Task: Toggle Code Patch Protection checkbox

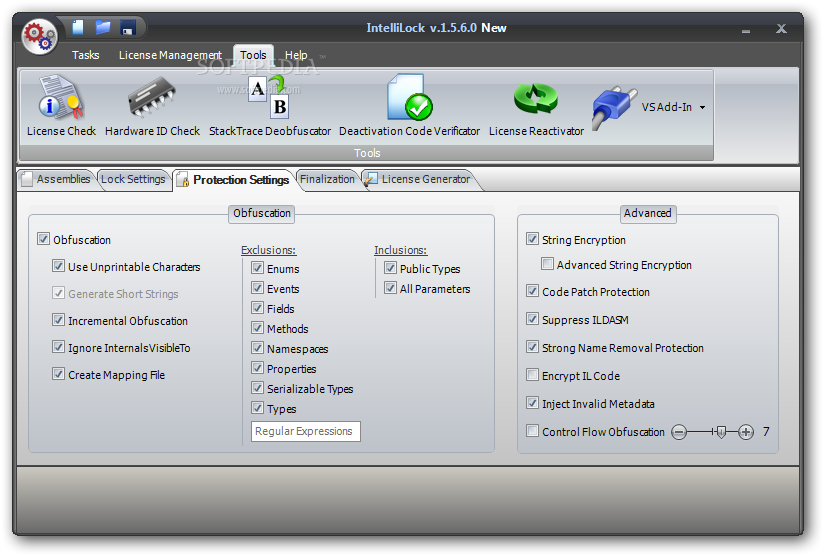Action: [x=532, y=291]
